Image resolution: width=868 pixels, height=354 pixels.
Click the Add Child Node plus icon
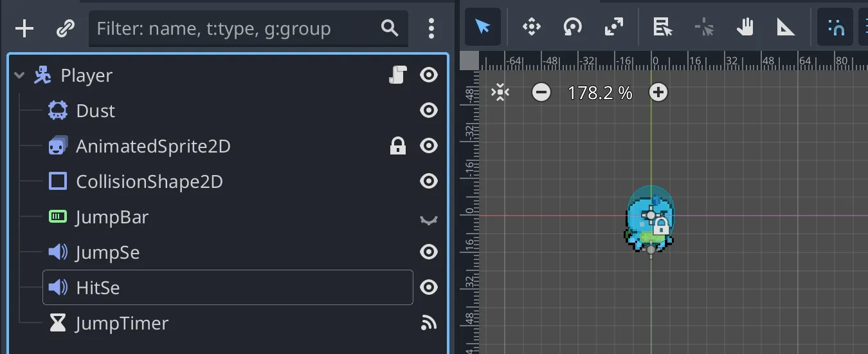[x=24, y=28]
